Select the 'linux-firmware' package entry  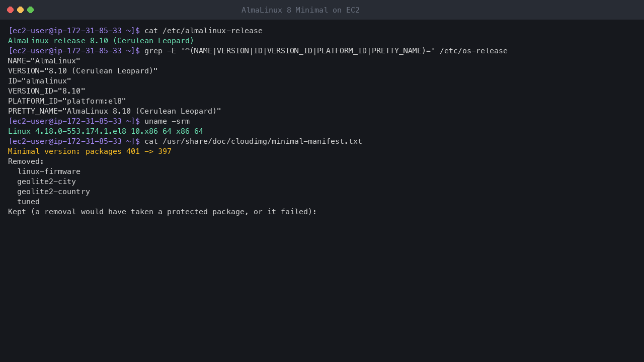pyautogui.click(x=49, y=171)
